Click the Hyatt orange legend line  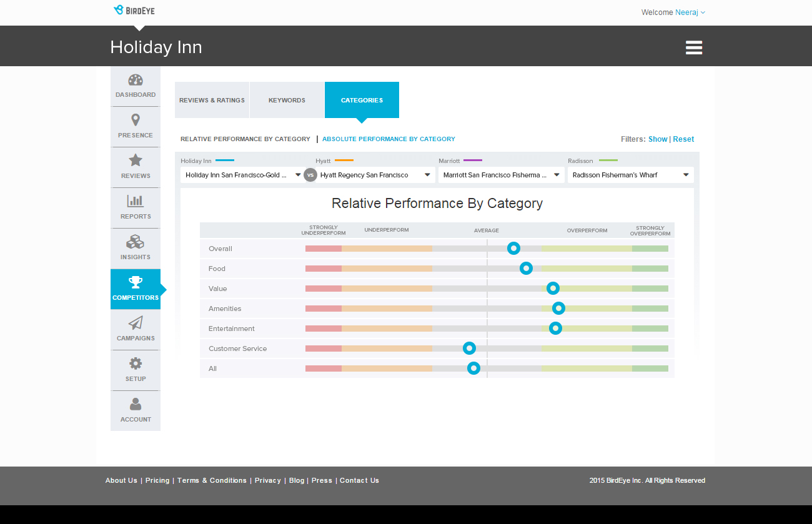344,161
